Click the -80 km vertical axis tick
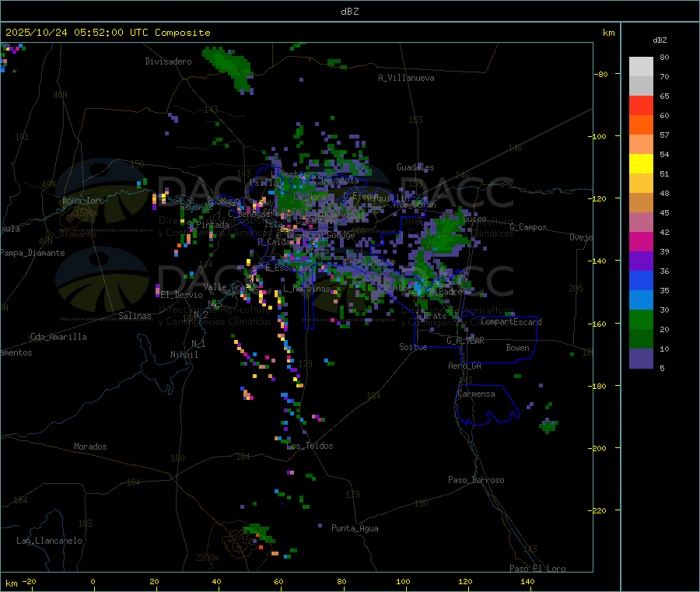Image resolution: width=700 pixels, height=592 pixels. tap(600, 74)
